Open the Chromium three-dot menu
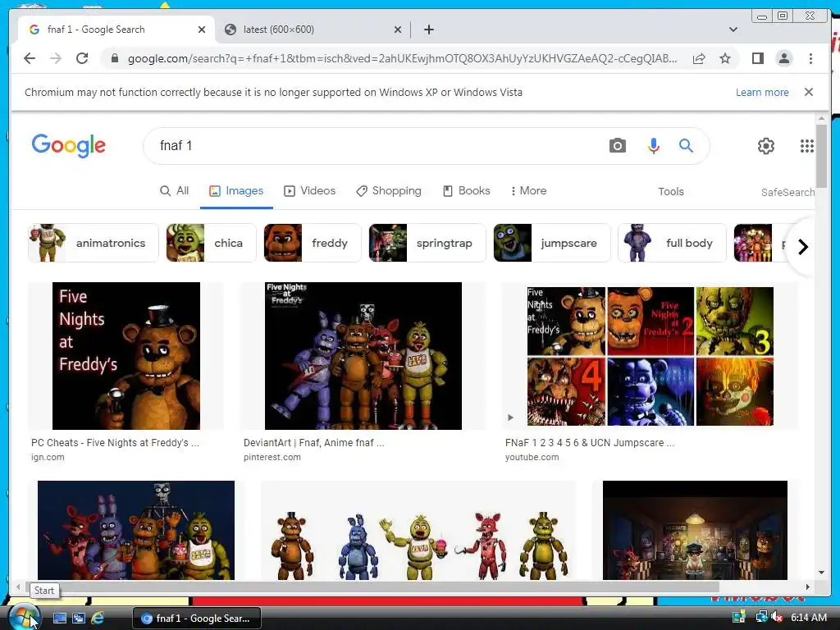 pyautogui.click(x=810, y=58)
